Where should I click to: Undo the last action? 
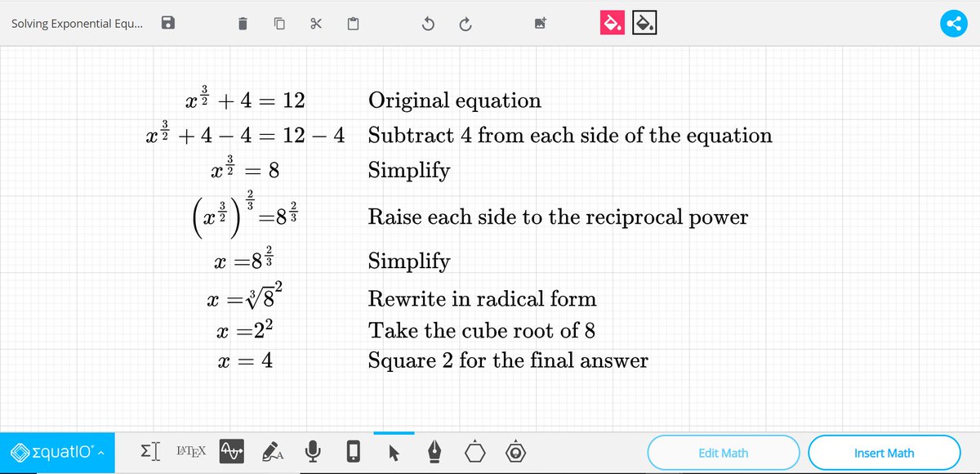coord(426,24)
